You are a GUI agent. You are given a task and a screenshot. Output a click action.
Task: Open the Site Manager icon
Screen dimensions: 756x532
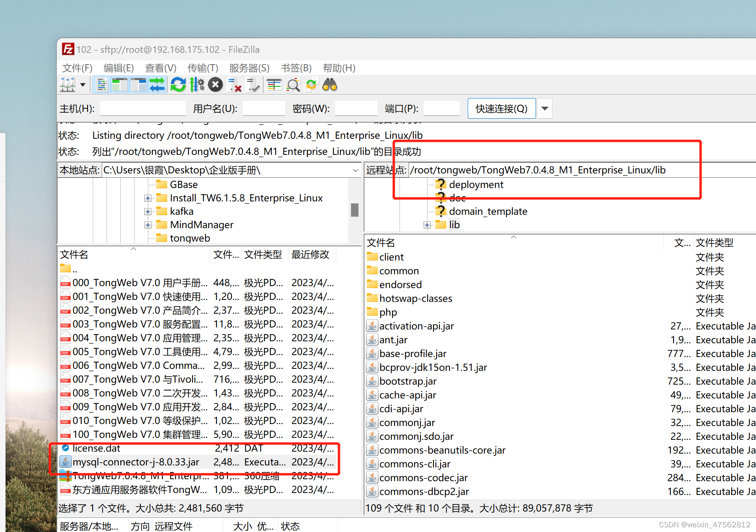pos(68,85)
